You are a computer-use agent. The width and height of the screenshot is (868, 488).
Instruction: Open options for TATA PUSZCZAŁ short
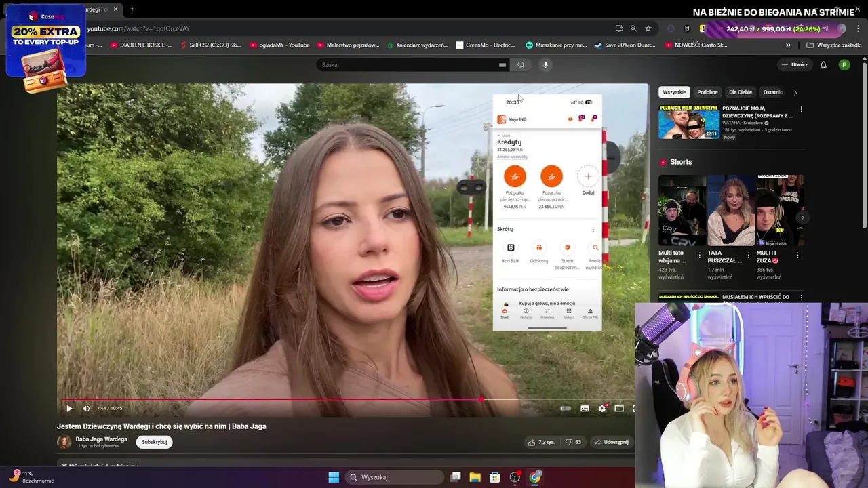(x=749, y=256)
